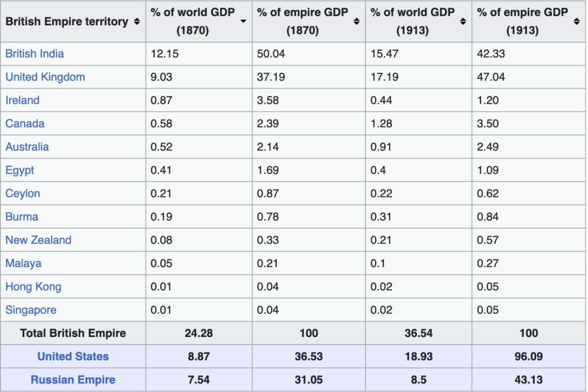The image size is (588, 392).
Task: Click the Total British Empire row label
Action: click(x=73, y=333)
